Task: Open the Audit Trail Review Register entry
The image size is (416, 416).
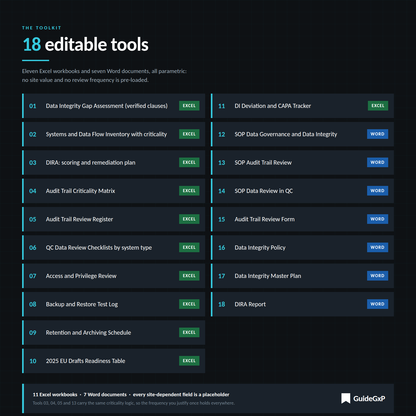Action: (x=113, y=219)
